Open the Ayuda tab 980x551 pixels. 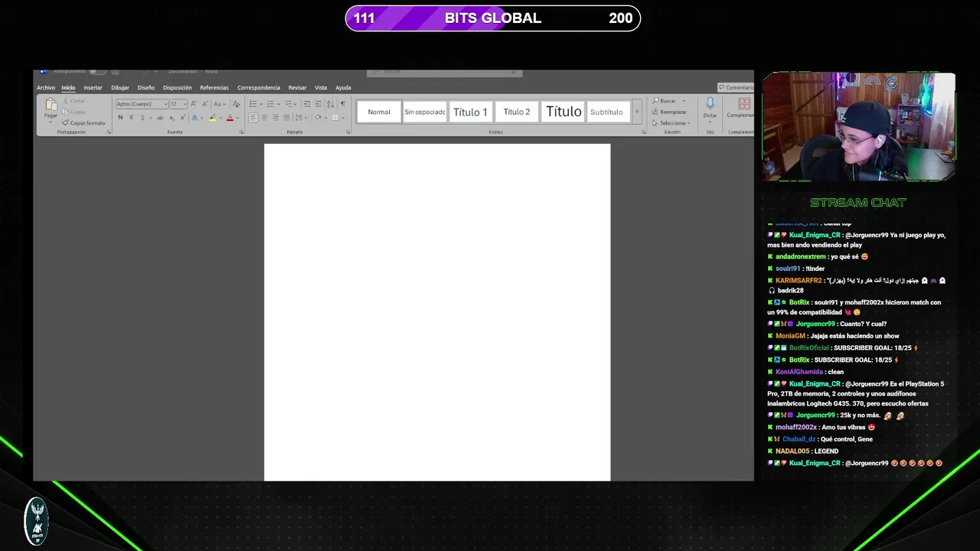pos(343,87)
